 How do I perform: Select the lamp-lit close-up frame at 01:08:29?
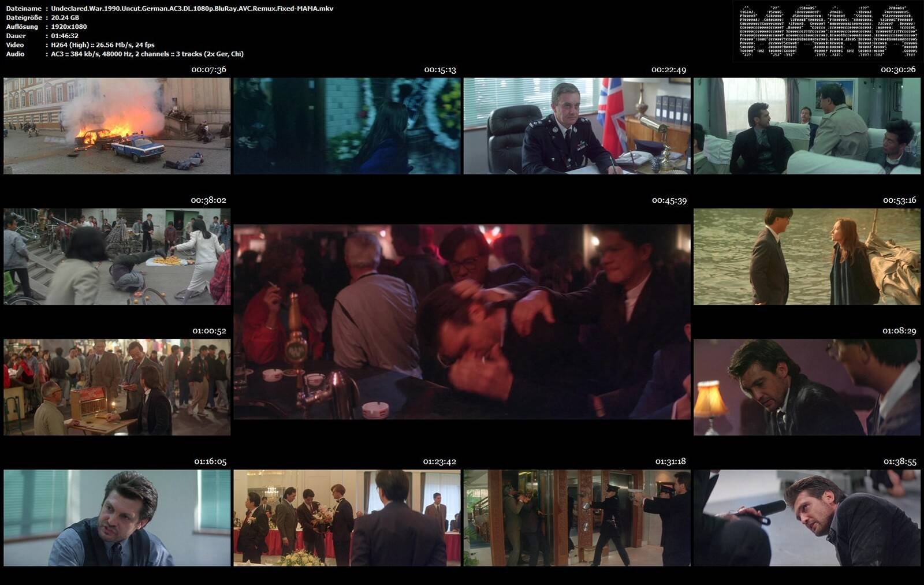click(807, 387)
